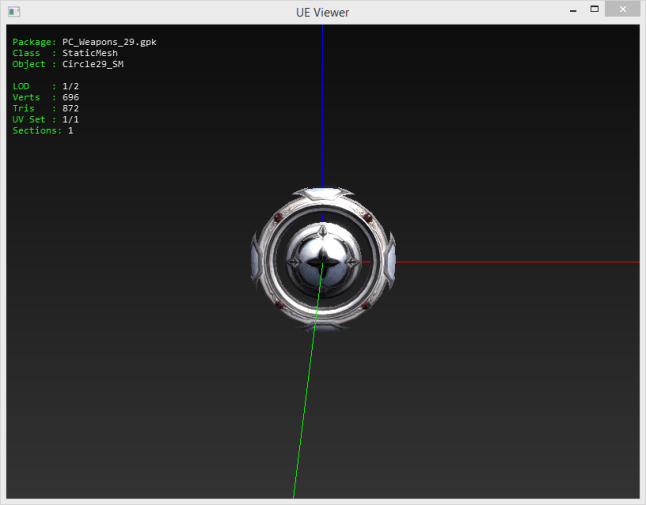The image size is (646, 505).
Task: Click the StaticMesh class label
Action: 90,53
